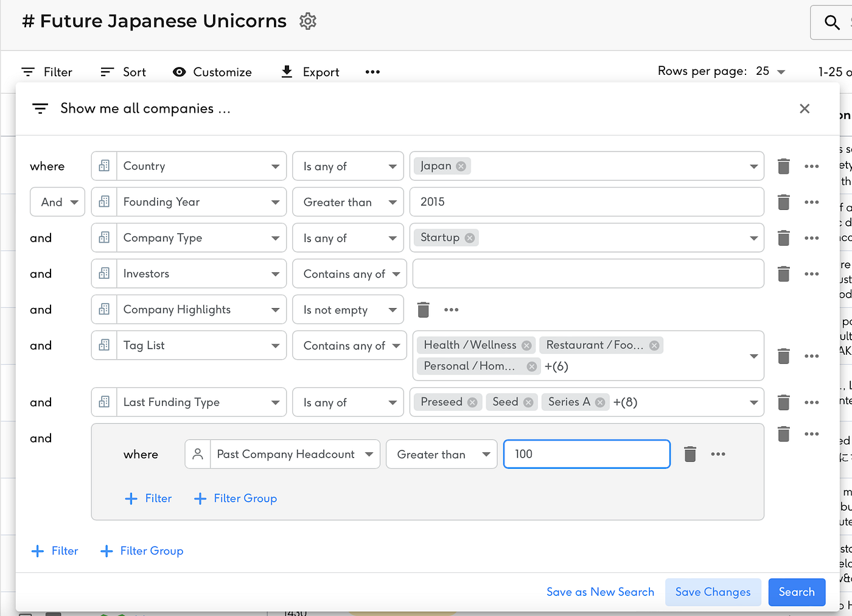This screenshot has height=616, width=852.
Task: Close the filter panel
Action: pos(804,109)
